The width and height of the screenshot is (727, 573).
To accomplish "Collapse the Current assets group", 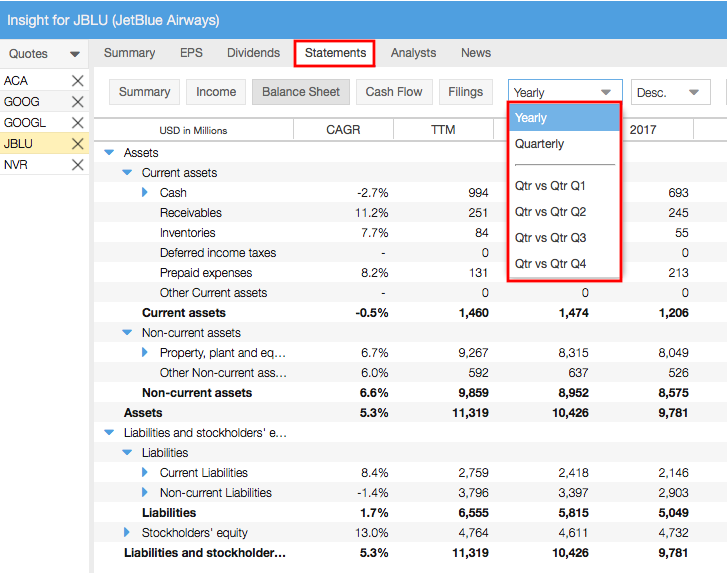I will 127,172.
